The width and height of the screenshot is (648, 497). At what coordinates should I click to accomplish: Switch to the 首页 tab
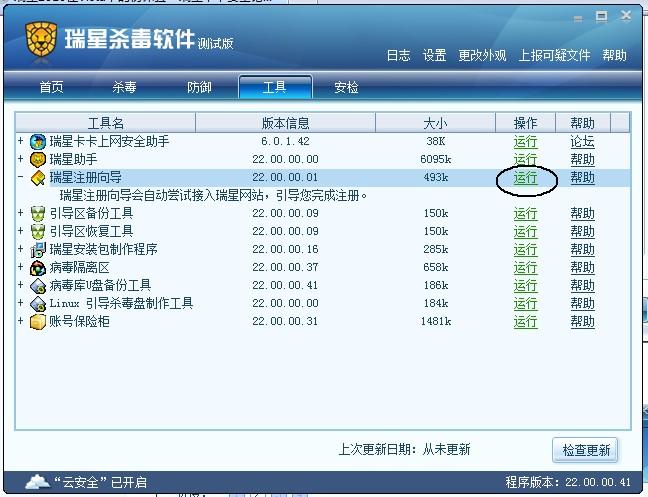(x=52, y=87)
